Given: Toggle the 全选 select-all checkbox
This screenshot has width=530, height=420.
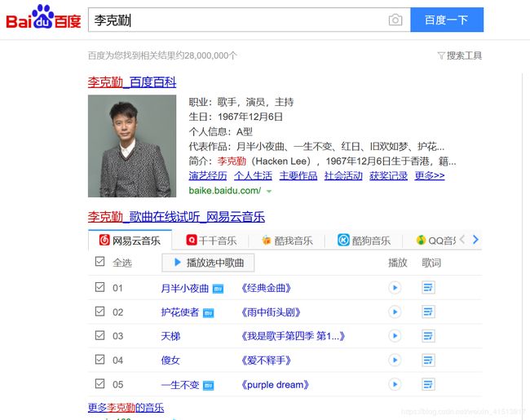Looking at the screenshot, I should (x=99, y=262).
